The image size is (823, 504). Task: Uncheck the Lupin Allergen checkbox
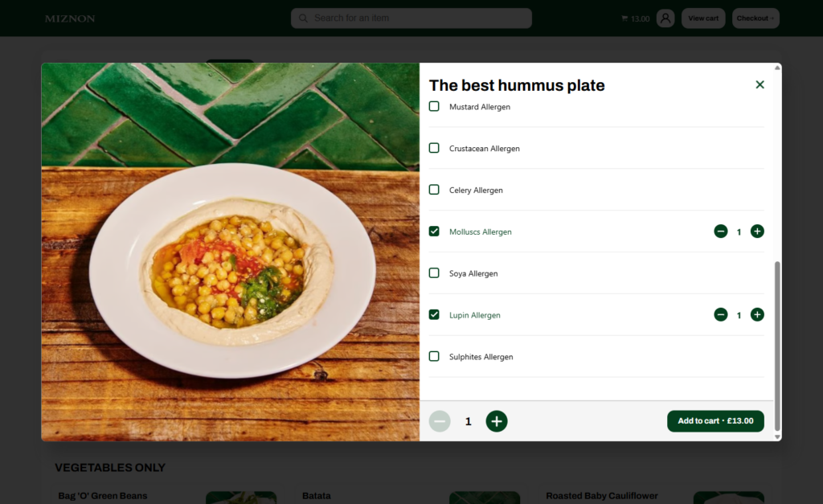(434, 314)
